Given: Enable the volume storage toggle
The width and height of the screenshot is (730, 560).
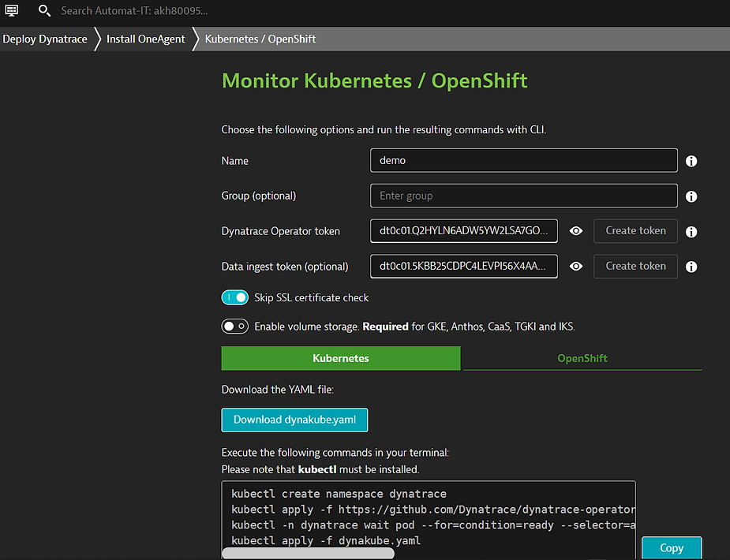Looking at the screenshot, I should pyautogui.click(x=234, y=327).
